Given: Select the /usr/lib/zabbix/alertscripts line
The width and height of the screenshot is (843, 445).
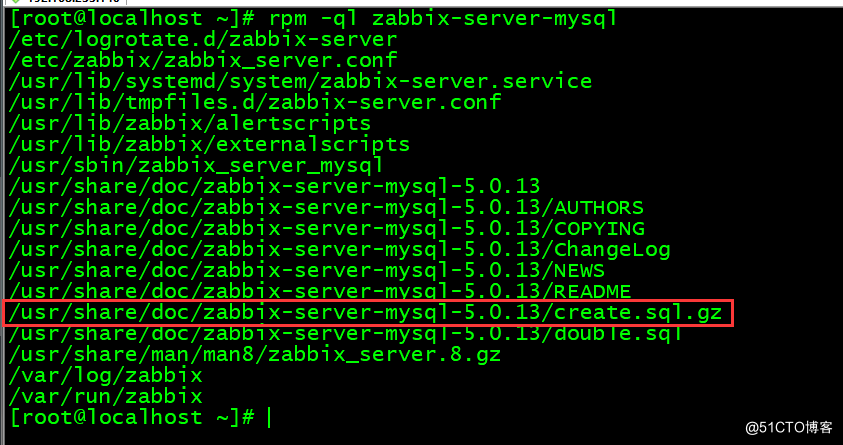Looking at the screenshot, I should [x=189, y=123].
